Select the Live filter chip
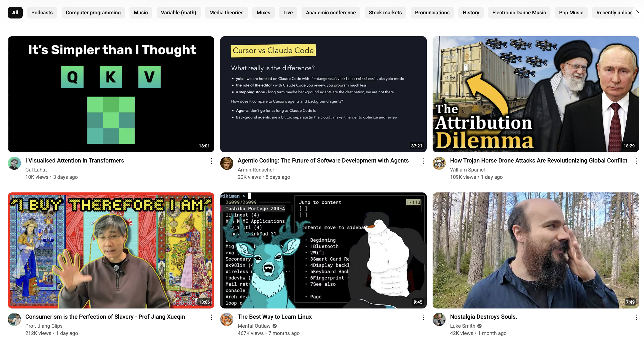The height and width of the screenshot is (344, 644). coord(288,13)
